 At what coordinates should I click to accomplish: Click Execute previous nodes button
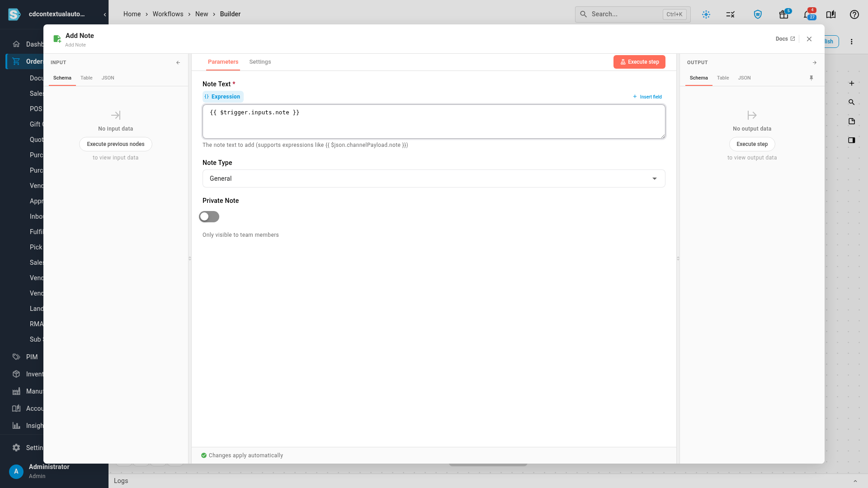(116, 144)
